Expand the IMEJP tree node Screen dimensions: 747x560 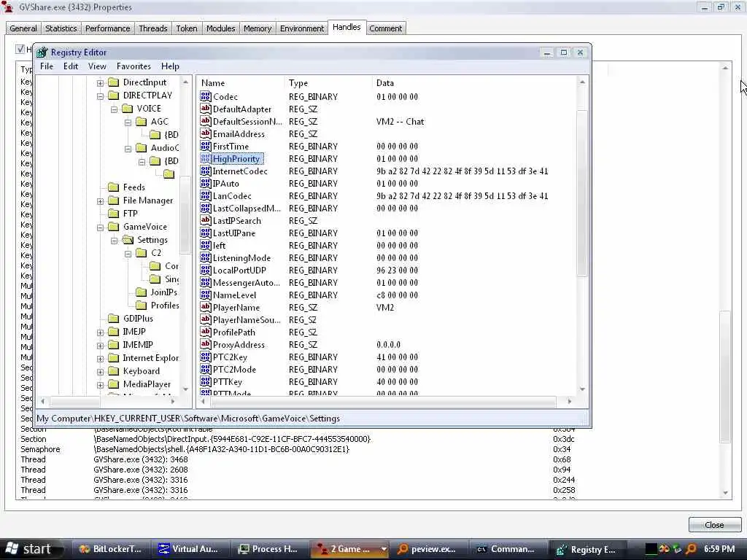pyautogui.click(x=100, y=332)
